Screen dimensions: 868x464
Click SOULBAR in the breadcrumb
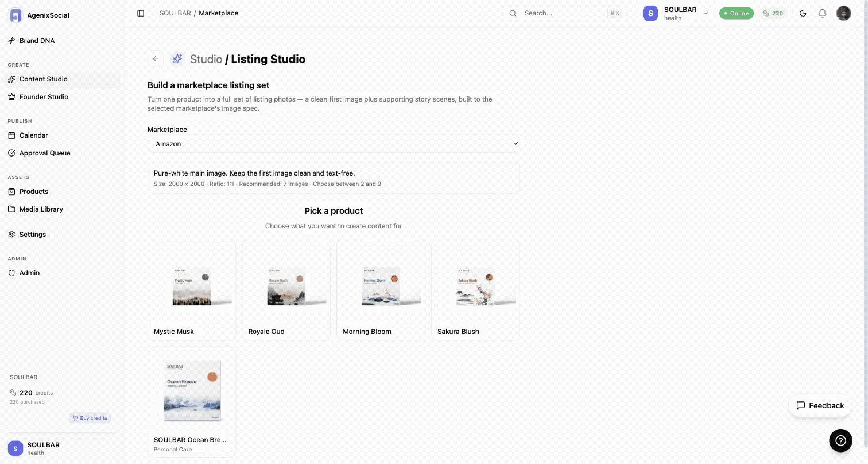[175, 13]
